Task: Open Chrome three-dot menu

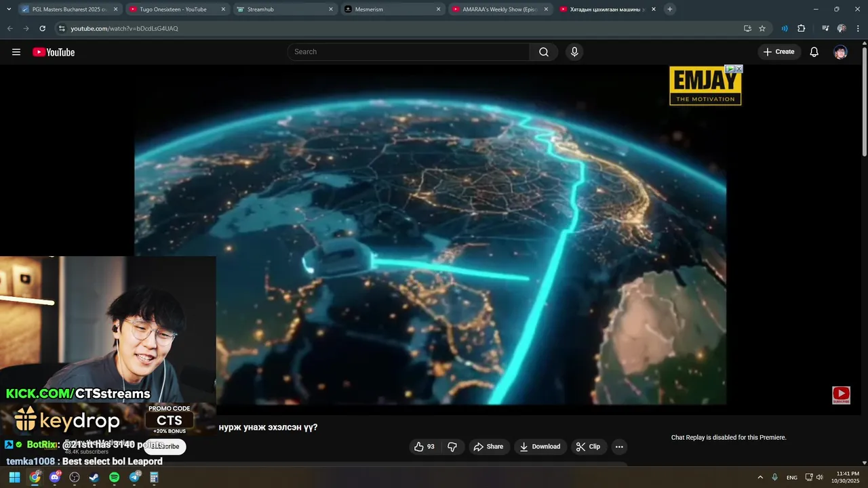Action: coord(859,28)
